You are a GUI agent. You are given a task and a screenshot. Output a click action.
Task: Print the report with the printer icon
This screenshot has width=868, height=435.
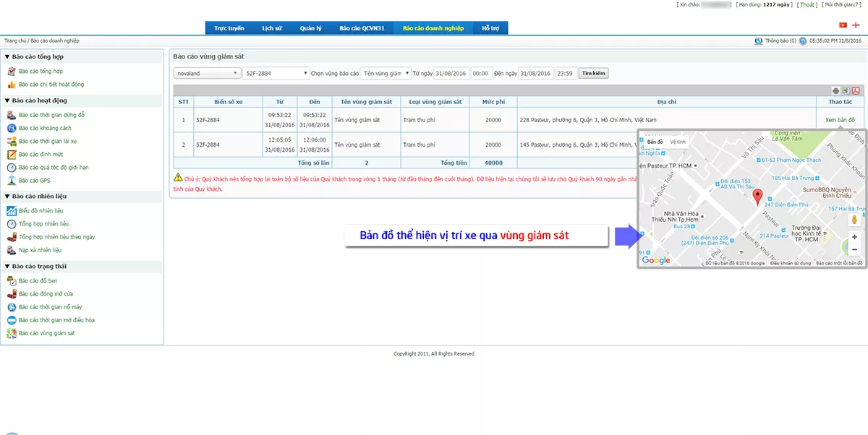(x=835, y=90)
